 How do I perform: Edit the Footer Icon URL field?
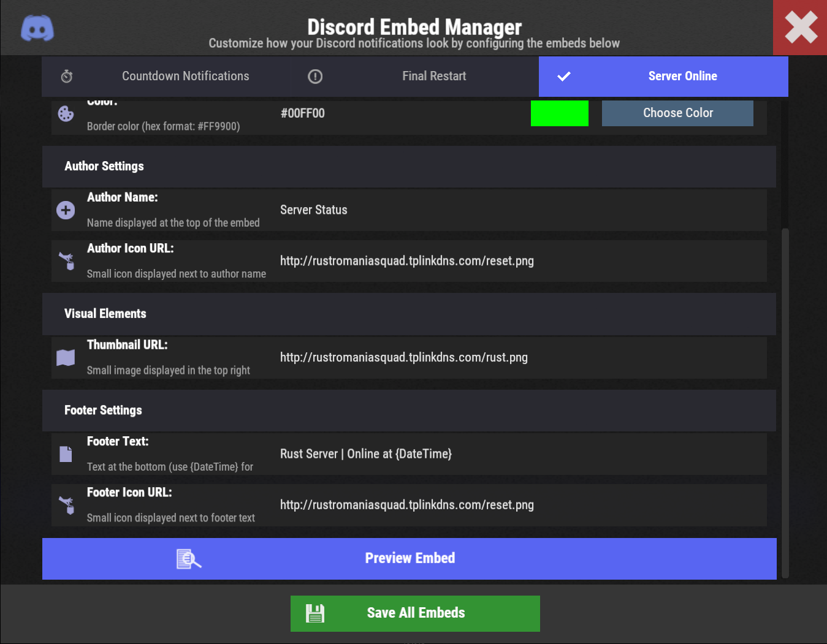pos(521,505)
